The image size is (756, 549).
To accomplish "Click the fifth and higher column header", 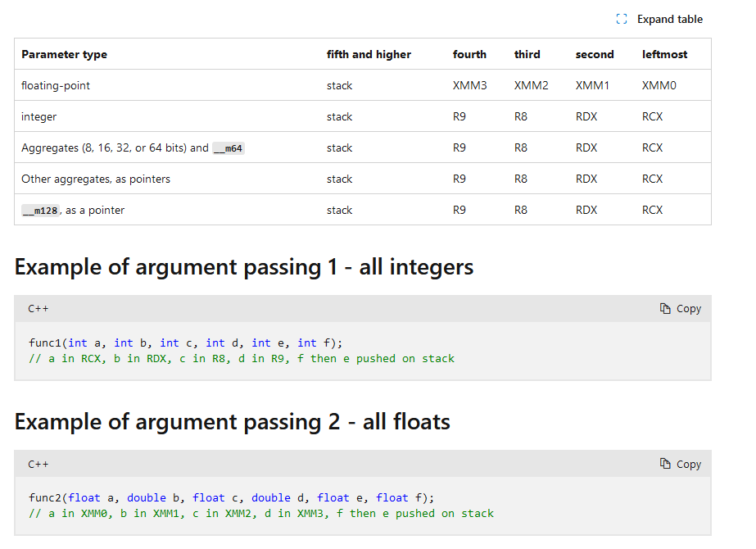I will pyautogui.click(x=369, y=54).
